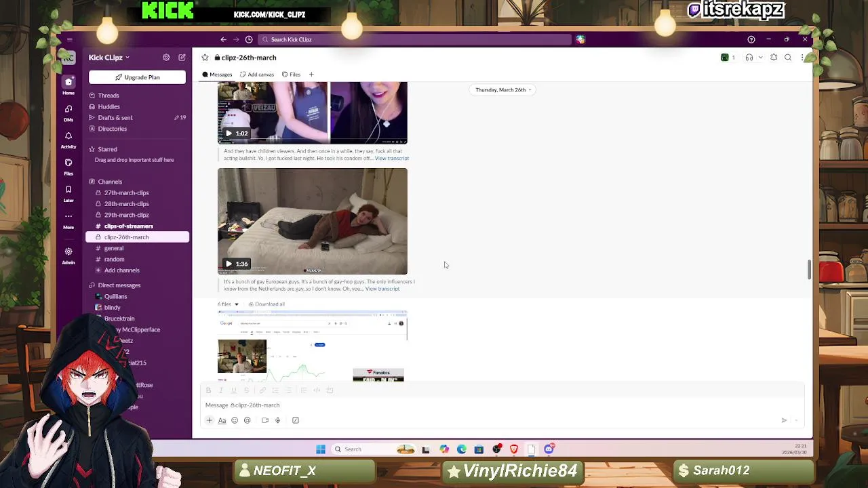Open the clips-of-streamers channel
The image size is (868, 488).
(128, 226)
